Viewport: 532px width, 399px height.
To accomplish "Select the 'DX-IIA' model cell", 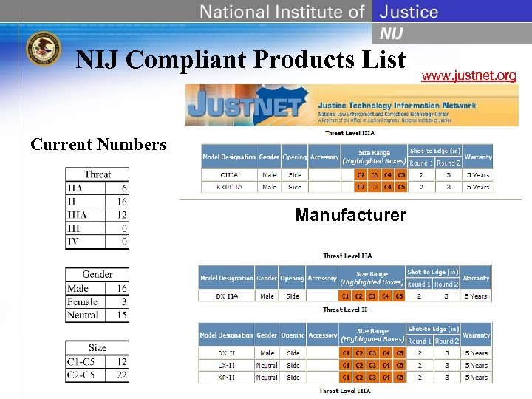I will 227,296.
